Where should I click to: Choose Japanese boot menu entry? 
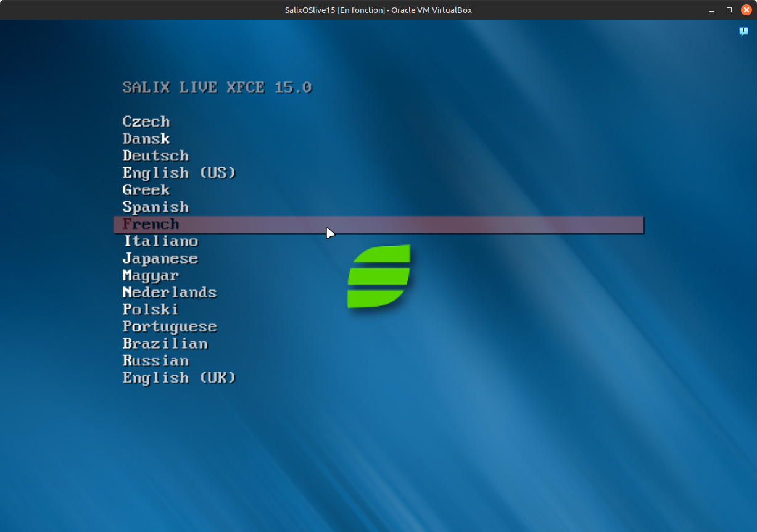160,259
